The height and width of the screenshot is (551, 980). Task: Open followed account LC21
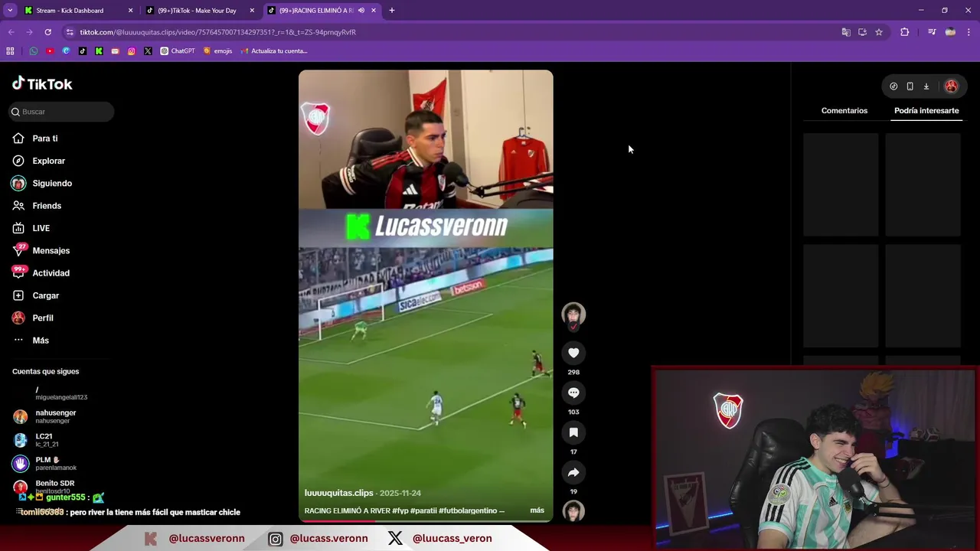point(44,440)
